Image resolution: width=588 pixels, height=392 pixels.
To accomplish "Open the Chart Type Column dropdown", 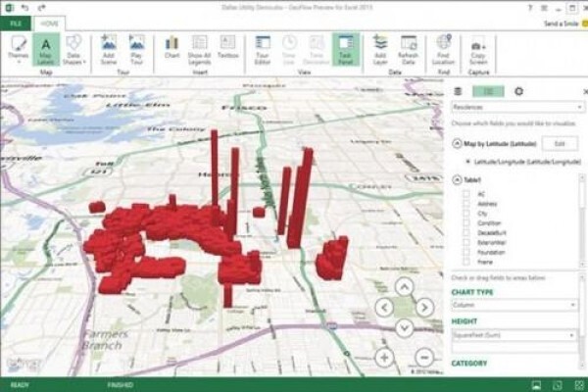I will (514, 305).
